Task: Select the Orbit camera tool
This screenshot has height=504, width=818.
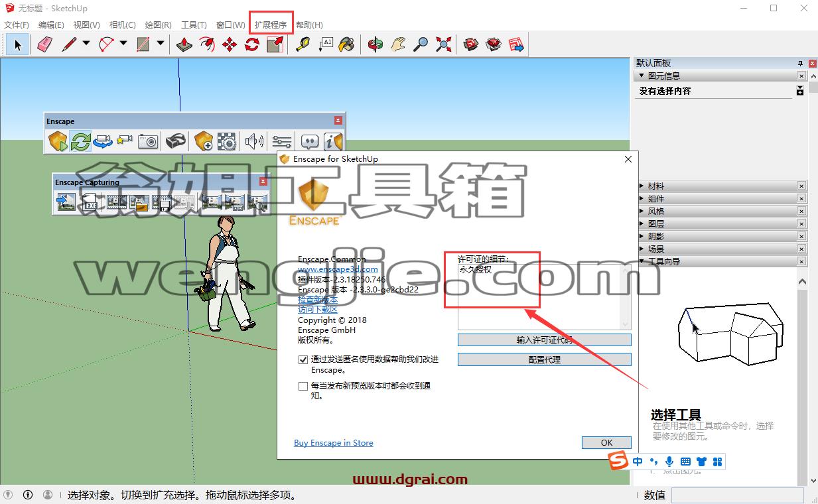Action: [x=375, y=45]
